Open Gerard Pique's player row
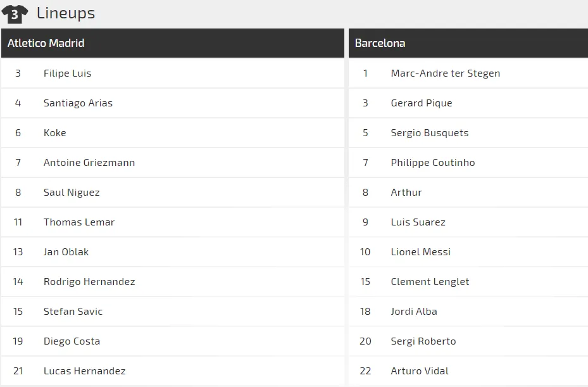 (468, 103)
